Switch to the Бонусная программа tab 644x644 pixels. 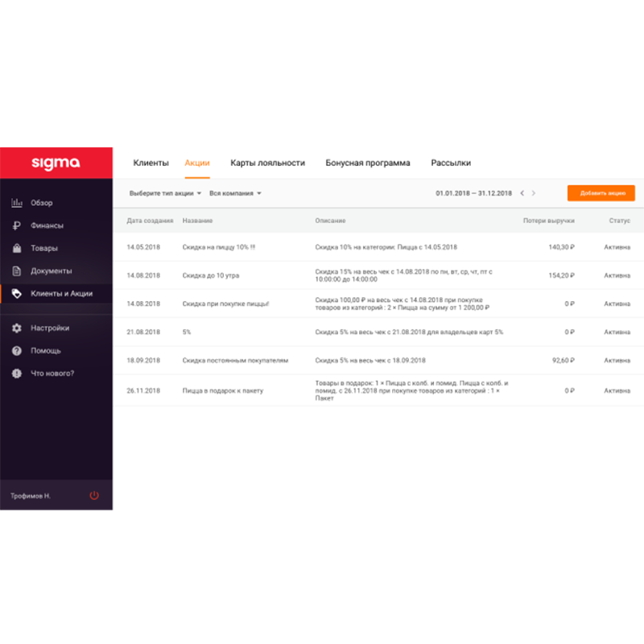click(x=368, y=163)
